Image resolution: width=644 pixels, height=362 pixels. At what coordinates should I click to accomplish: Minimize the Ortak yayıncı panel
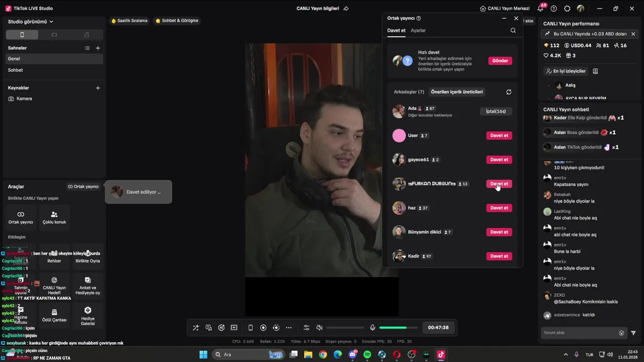[x=504, y=18]
